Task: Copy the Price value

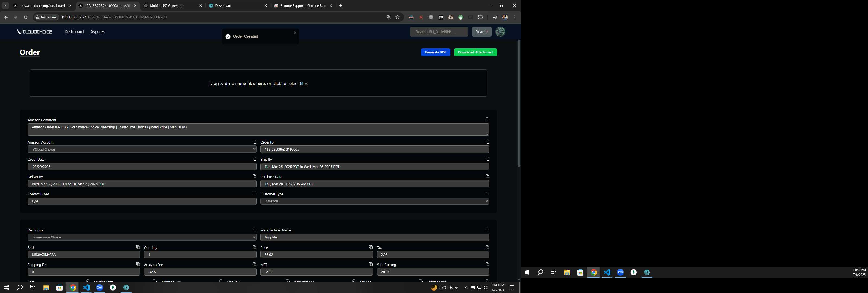Action: point(371,247)
